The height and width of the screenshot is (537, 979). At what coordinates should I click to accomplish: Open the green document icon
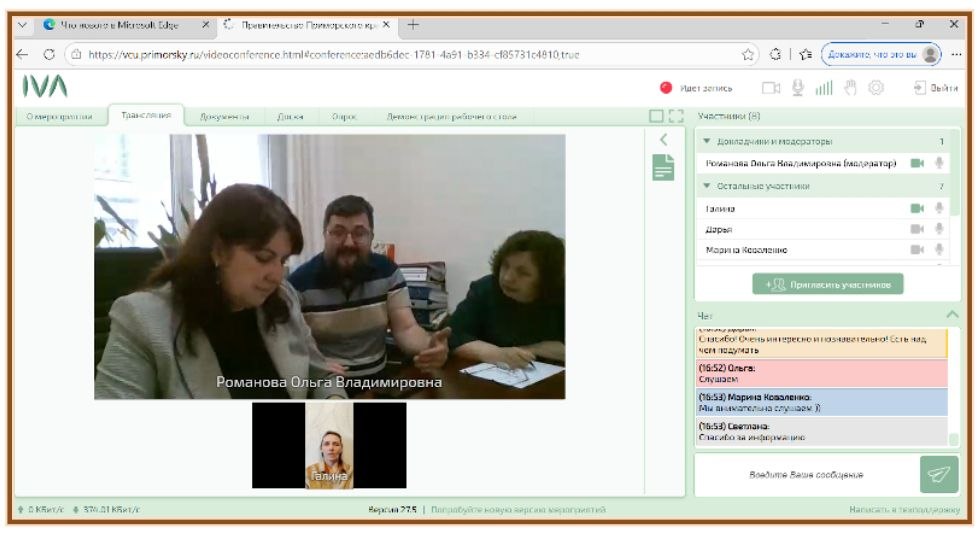tap(661, 169)
